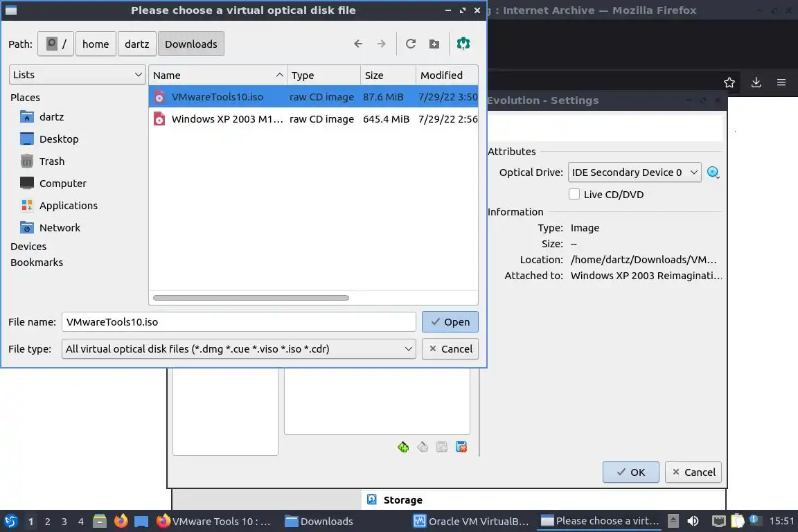
Task: Navigate to home in path bar
Action: click(x=96, y=44)
